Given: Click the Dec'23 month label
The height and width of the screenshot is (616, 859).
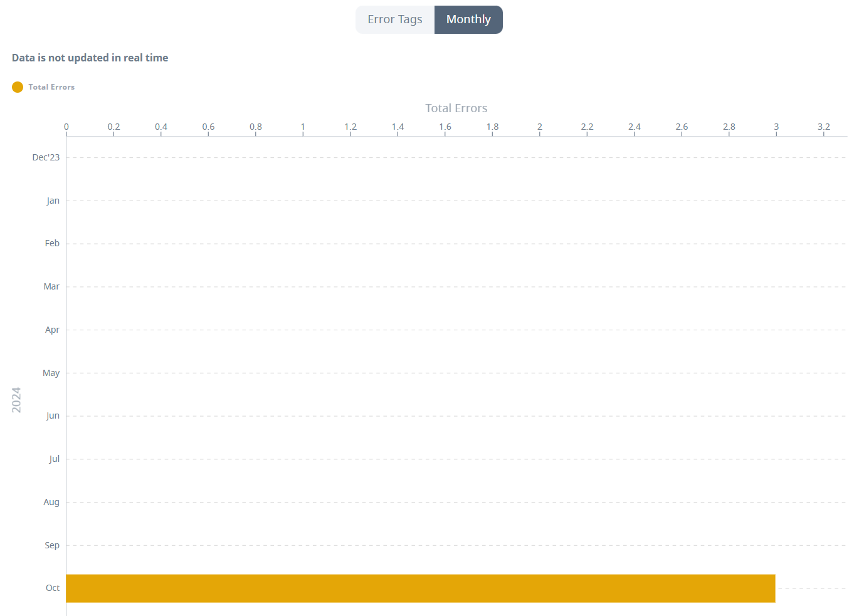Looking at the screenshot, I should tap(46, 157).
